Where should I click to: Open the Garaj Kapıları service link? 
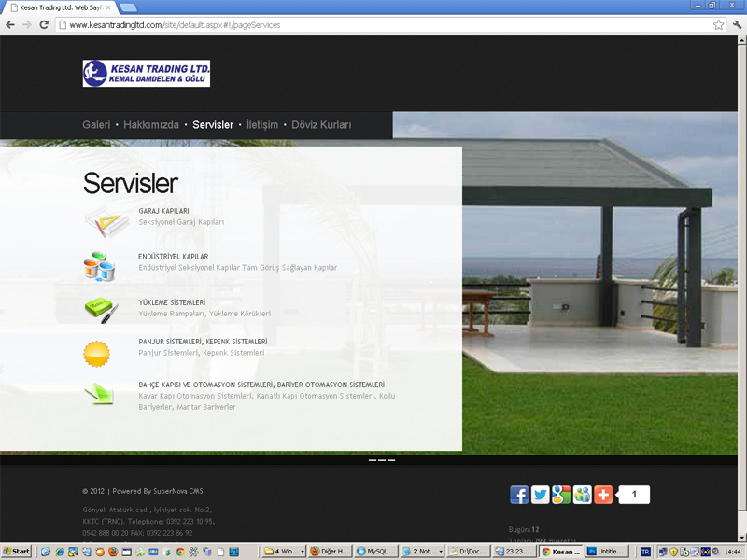164,211
